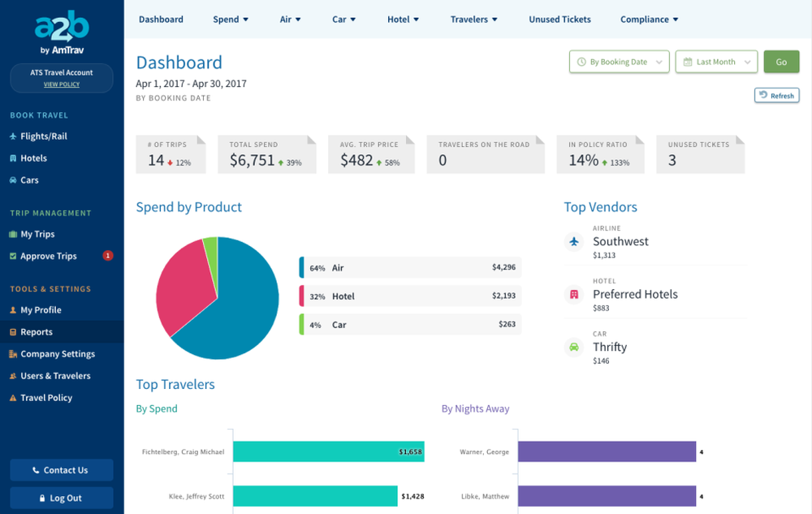Image resolution: width=812 pixels, height=514 pixels.
Task: Go to the Unused Tickets tab
Action: [559, 19]
